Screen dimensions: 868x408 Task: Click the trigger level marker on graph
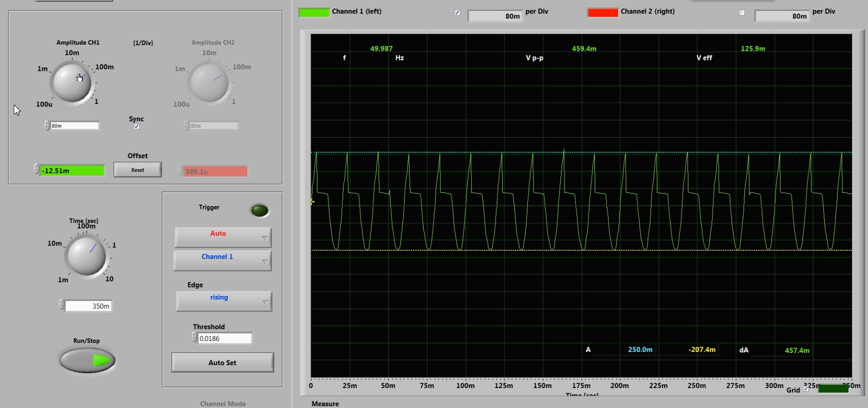(x=312, y=202)
